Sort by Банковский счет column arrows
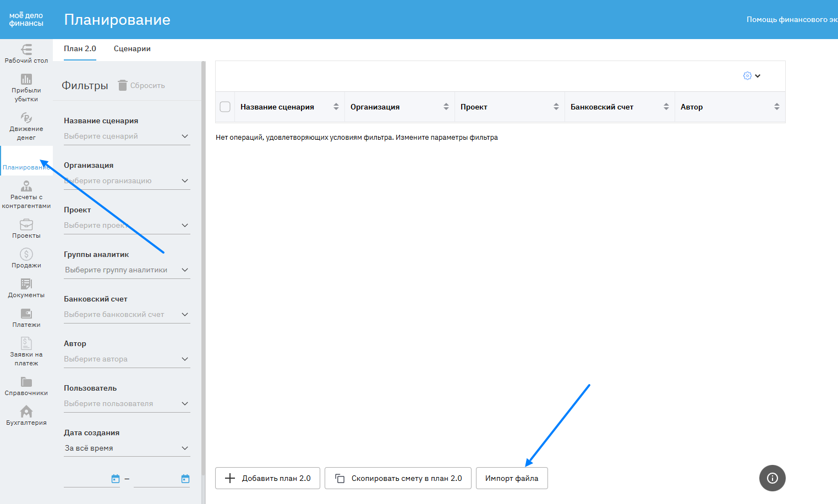 pos(666,107)
